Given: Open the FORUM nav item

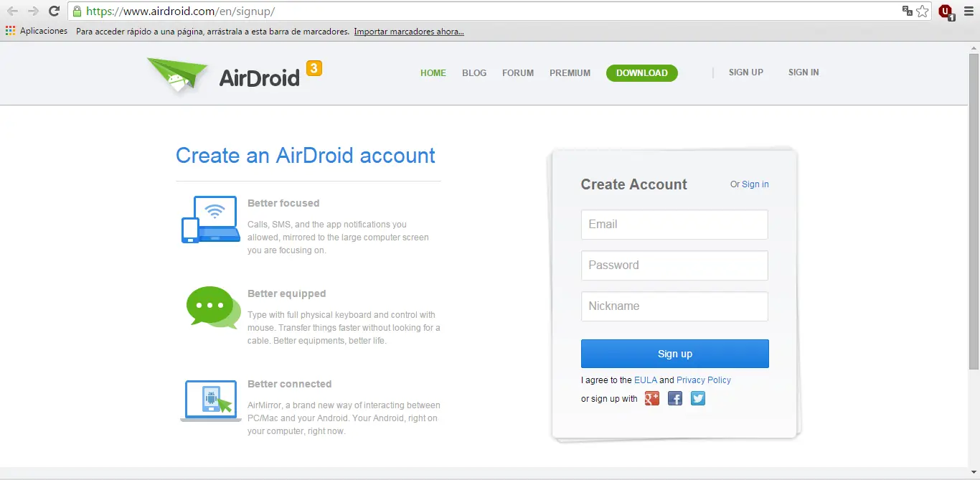Looking at the screenshot, I should click(x=518, y=73).
